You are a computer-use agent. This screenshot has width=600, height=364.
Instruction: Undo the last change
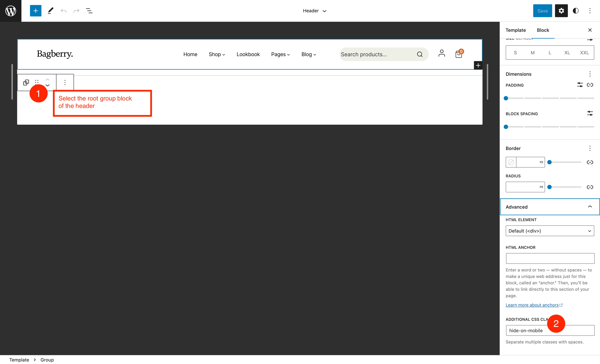pyautogui.click(x=64, y=11)
